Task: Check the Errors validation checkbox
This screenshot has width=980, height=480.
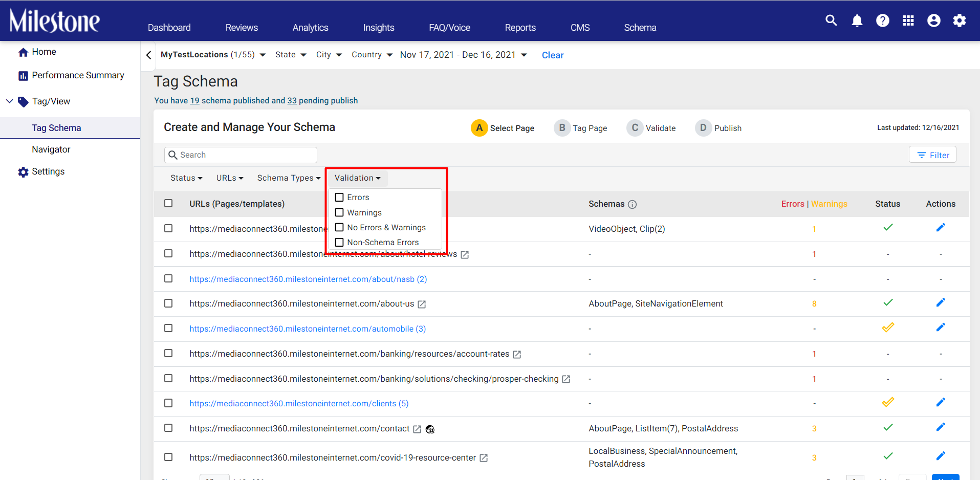Action: (339, 198)
